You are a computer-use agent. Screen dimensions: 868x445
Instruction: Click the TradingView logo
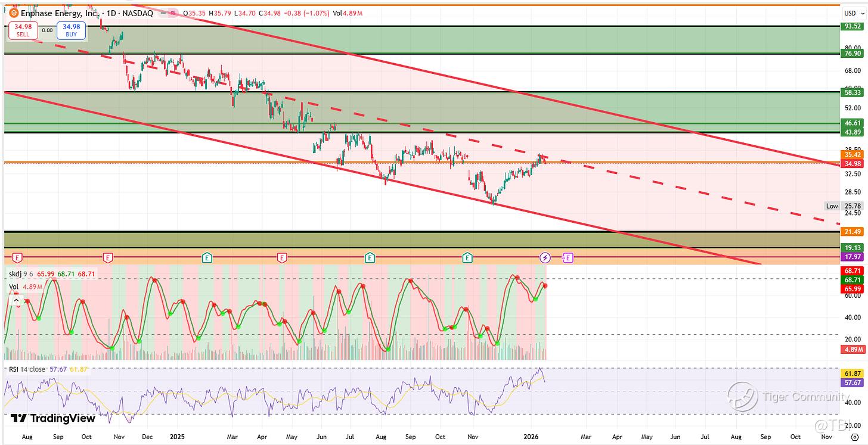pyautogui.click(x=52, y=419)
